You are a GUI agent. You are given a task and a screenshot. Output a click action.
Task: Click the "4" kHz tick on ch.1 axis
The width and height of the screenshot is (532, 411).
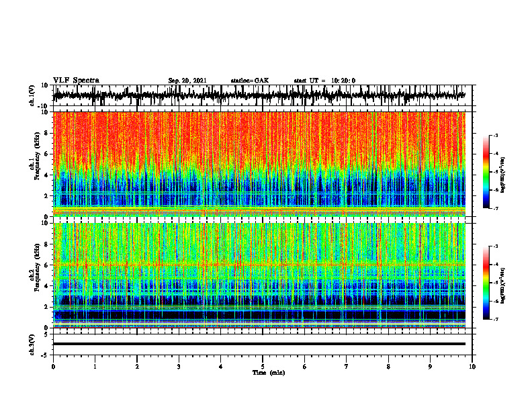click(x=46, y=175)
